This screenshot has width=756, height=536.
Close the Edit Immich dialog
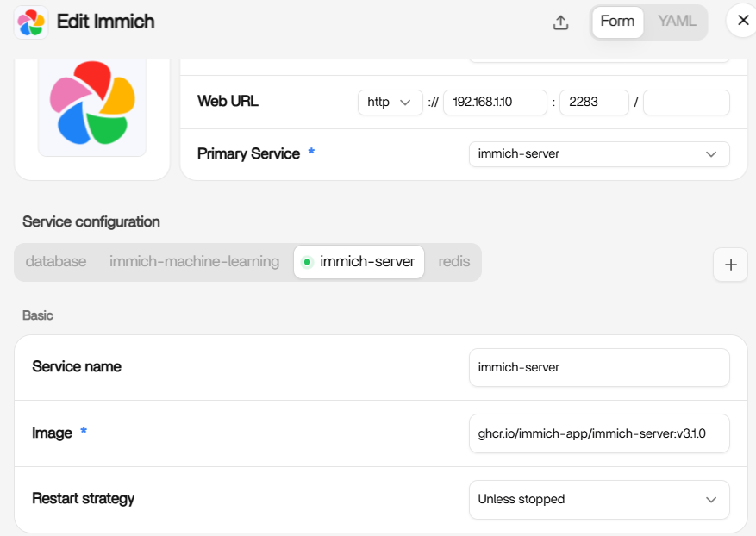[743, 20]
